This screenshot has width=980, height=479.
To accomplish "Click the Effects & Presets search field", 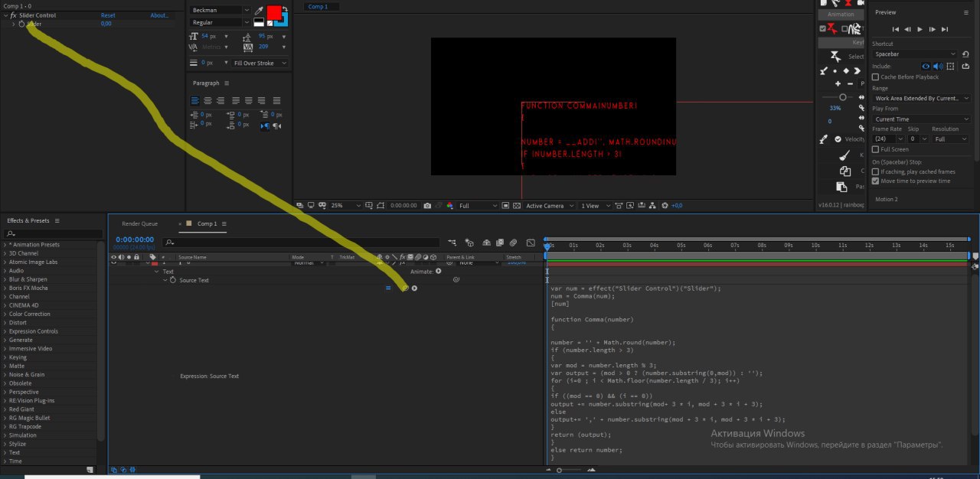I will [x=53, y=234].
